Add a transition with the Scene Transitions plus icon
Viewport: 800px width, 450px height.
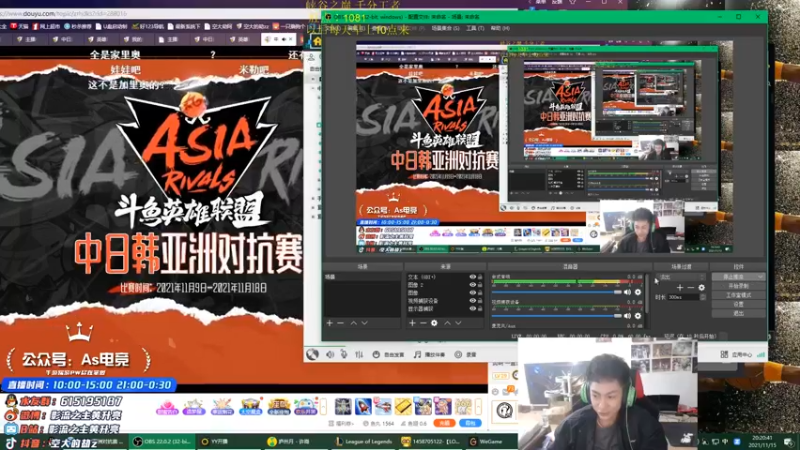click(x=680, y=288)
